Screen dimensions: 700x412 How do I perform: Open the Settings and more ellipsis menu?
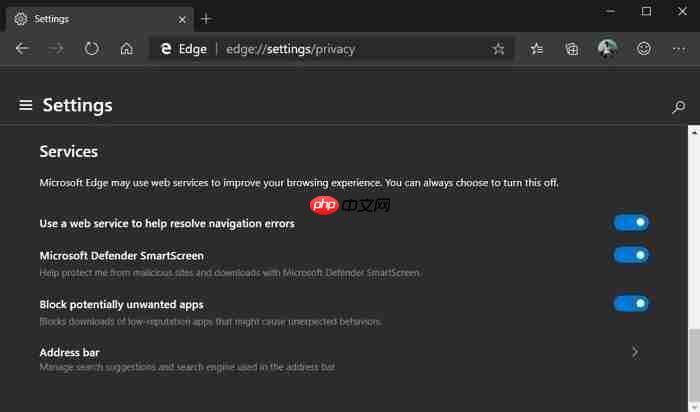pyautogui.click(x=679, y=49)
